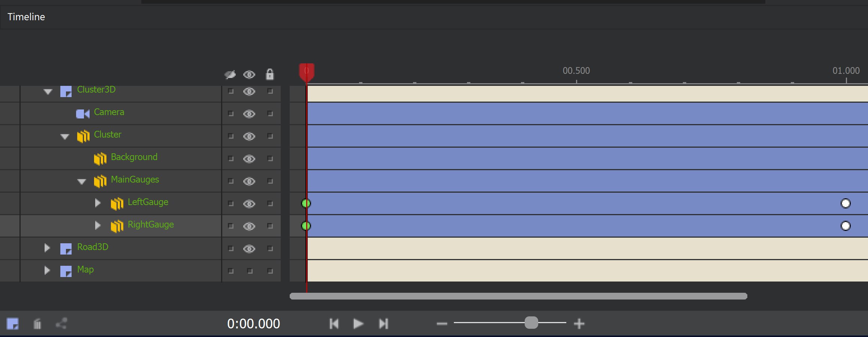Click the Camera icon in the tree
The image size is (868, 337).
click(83, 114)
